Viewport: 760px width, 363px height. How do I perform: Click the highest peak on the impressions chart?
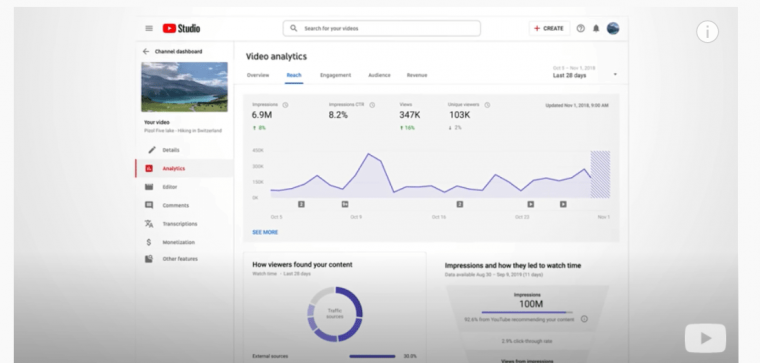pos(368,154)
